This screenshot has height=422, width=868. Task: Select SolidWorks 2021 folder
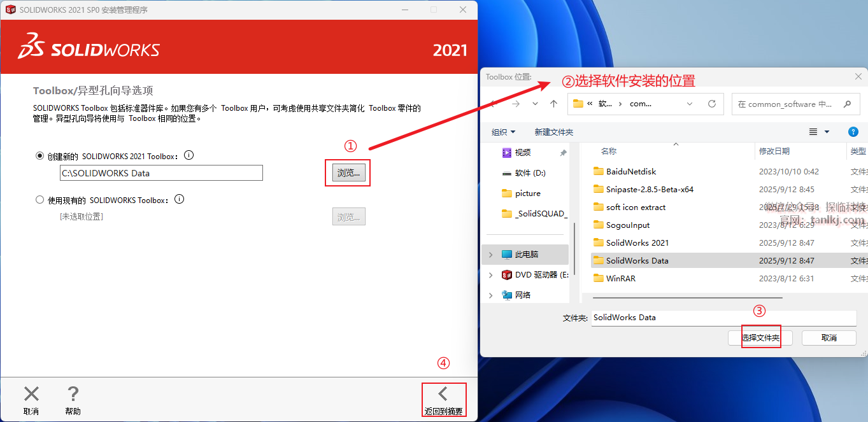pos(637,243)
